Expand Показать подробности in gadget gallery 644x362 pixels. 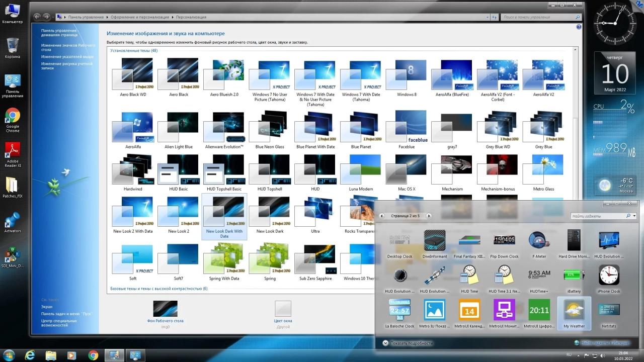coord(408,343)
